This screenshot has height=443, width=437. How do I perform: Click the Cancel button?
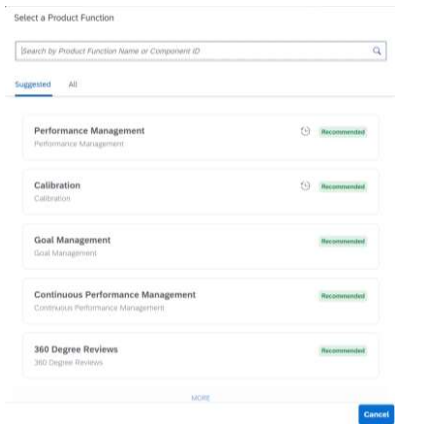376,414
